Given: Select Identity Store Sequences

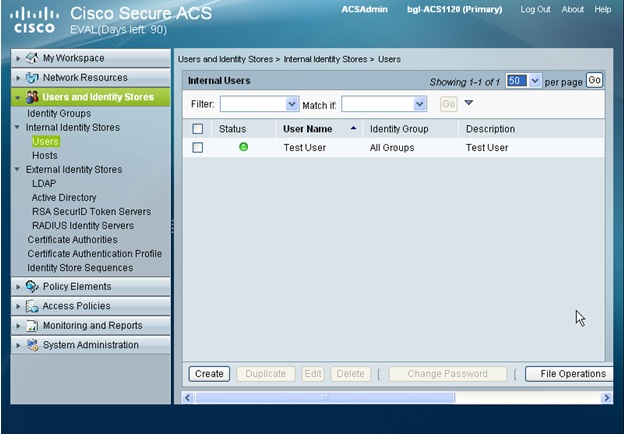Looking at the screenshot, I should (80, 268).
